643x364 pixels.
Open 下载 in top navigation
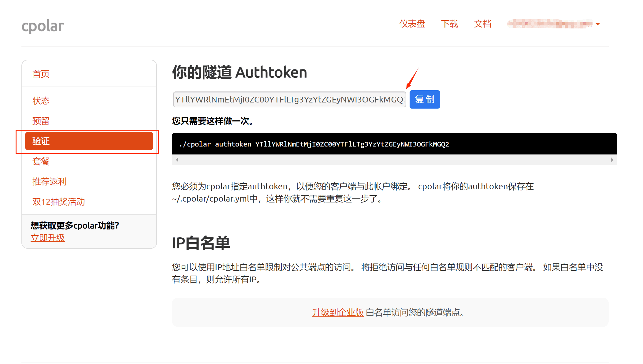coord(449,24)
